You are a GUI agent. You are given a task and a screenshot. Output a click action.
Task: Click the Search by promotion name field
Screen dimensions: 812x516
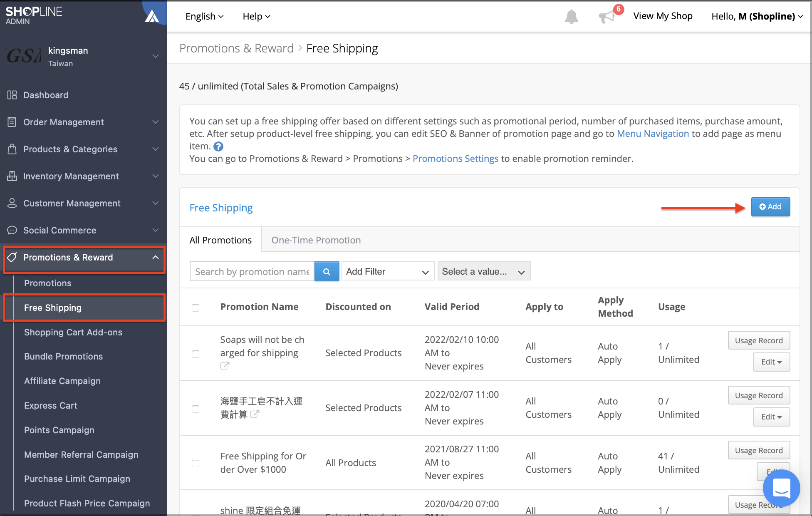pyautogui.click(x=252, y=272)
